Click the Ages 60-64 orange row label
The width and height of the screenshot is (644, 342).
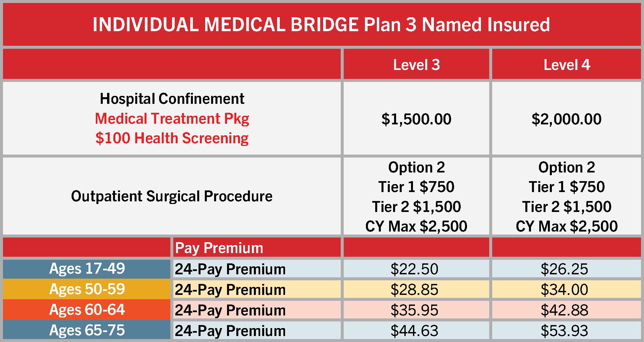[87, 309]
